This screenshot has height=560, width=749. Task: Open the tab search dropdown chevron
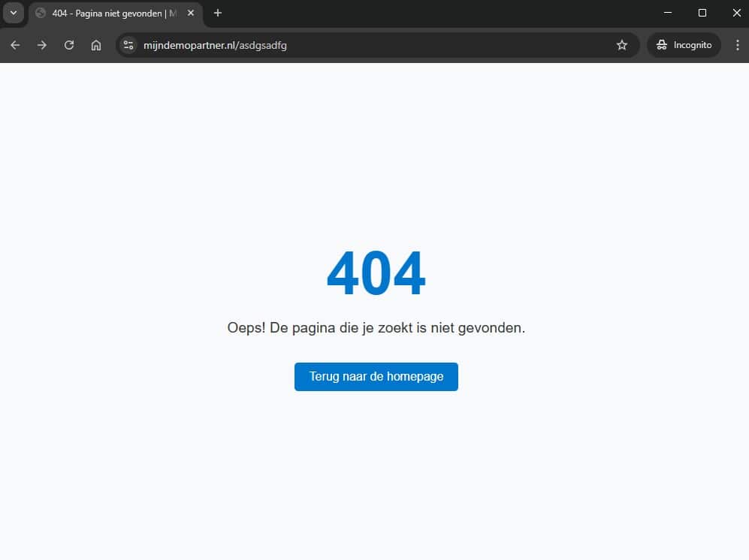click(13, 13)
